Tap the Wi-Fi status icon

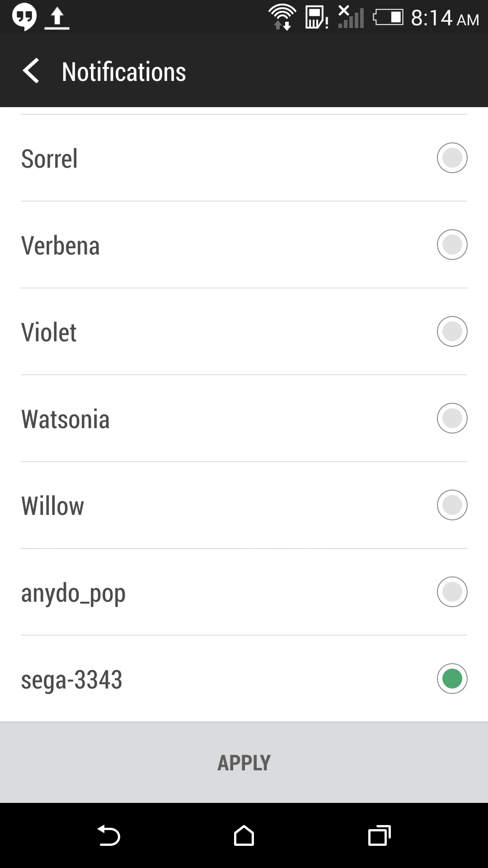pos(282,18)
